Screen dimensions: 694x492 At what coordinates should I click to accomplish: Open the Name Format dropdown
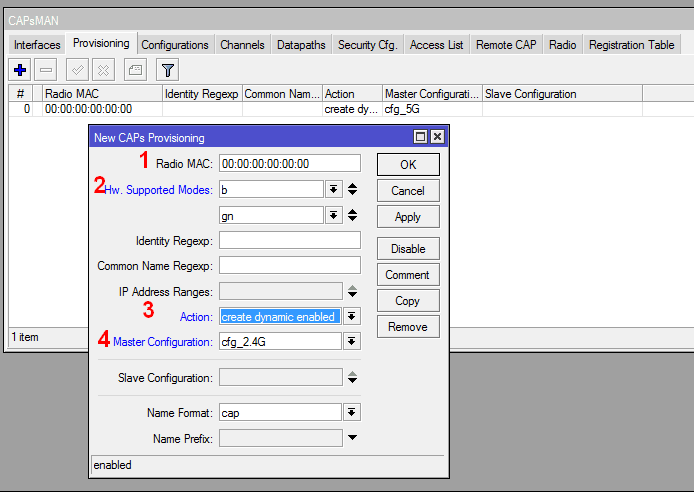pos(352,412)
